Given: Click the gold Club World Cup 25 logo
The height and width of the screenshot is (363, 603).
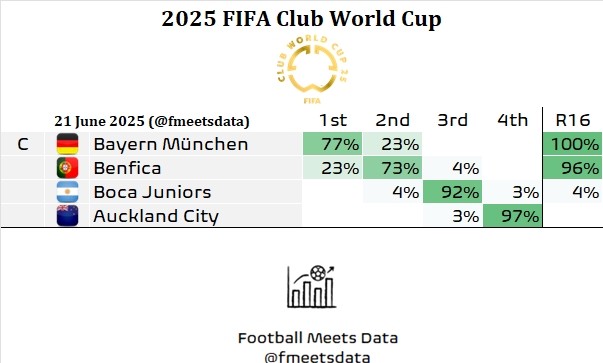Looking at the screenshot, I should (312, 69).
